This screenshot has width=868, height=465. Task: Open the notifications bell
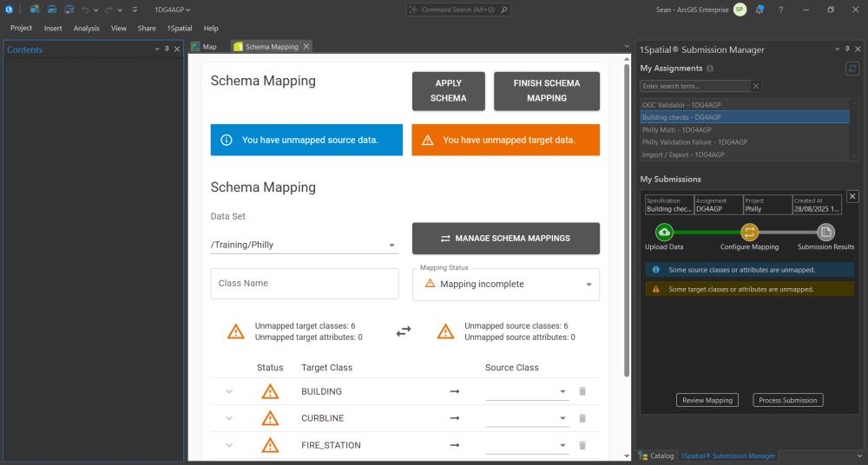tap(759, 10)
